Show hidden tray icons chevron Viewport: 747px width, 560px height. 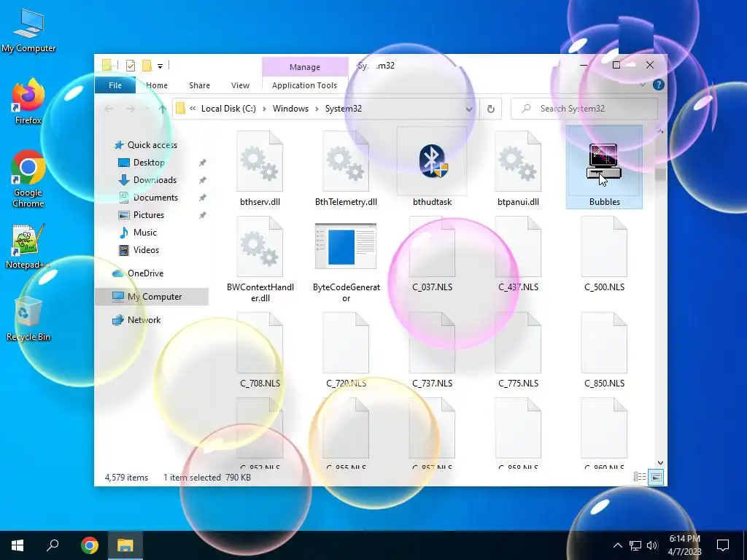click(x=617, y=545)
